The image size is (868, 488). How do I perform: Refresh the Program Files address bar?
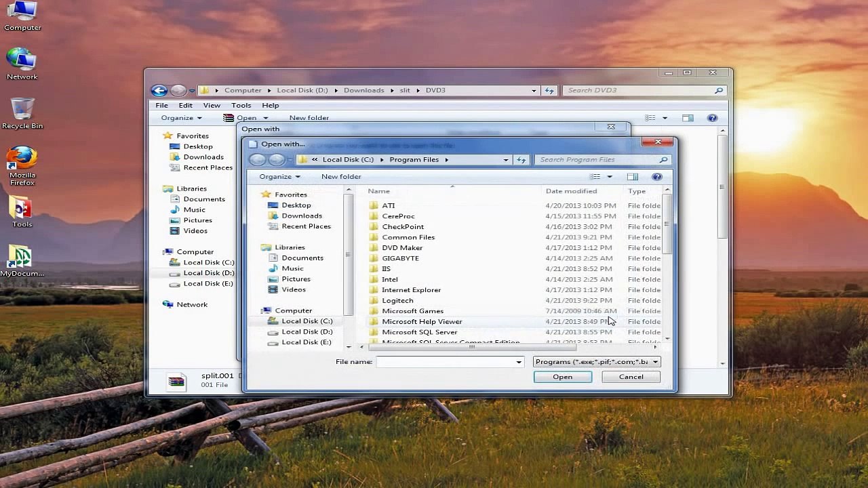pyautogui.click(x=521, y=160)
